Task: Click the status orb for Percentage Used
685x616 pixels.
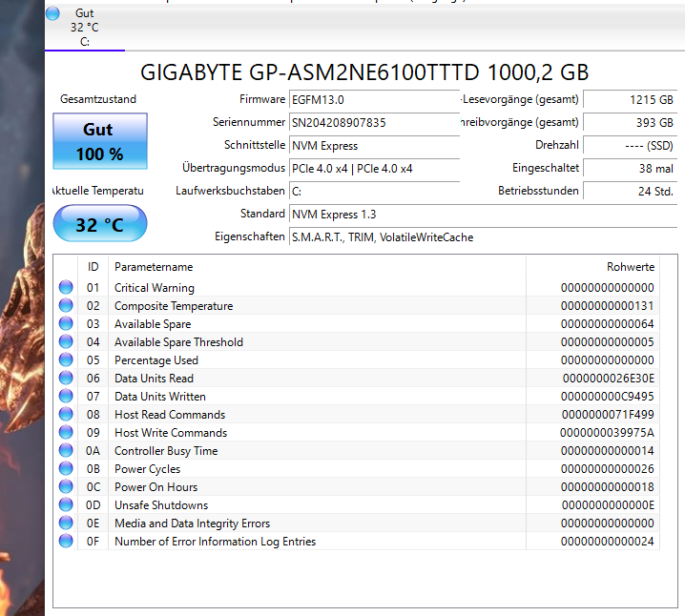Action: click(x=66, y=359)
